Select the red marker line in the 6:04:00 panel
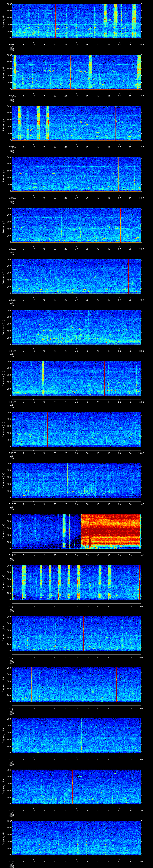The image size is (153, 868). (x=119, y=174)
